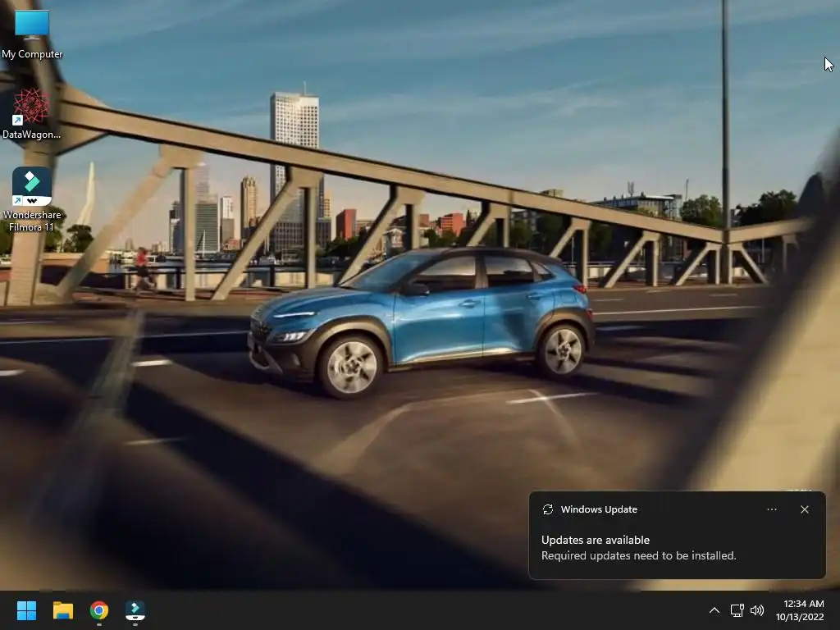Open the volume speaker tray icon
Viewport: 840px width, 630px height.
click(757, 610)
